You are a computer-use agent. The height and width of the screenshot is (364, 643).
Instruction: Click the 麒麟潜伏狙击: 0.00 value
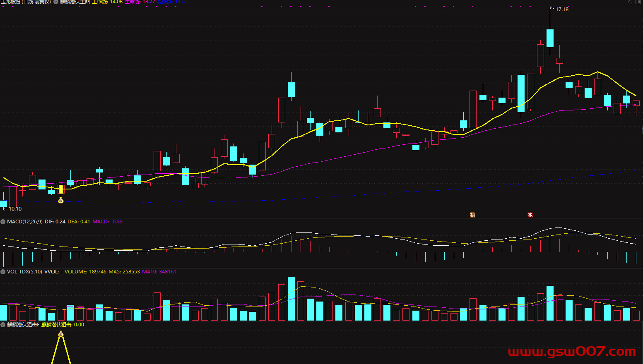point(63,325)
